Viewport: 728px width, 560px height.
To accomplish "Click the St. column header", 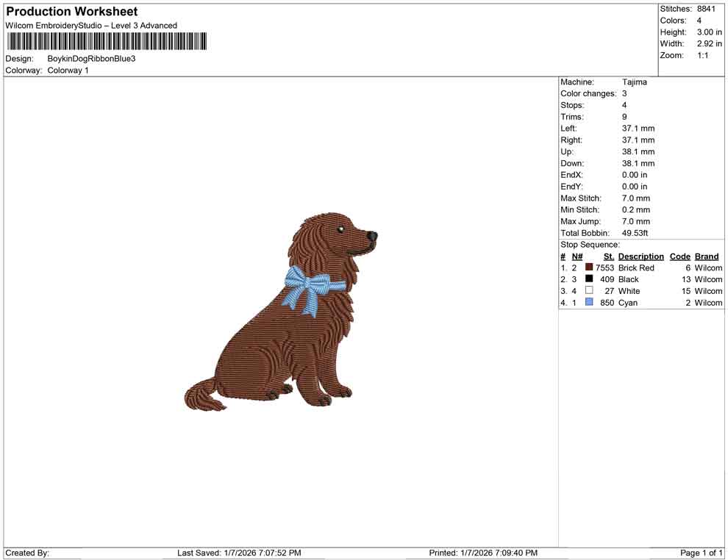I will (607, 256).
